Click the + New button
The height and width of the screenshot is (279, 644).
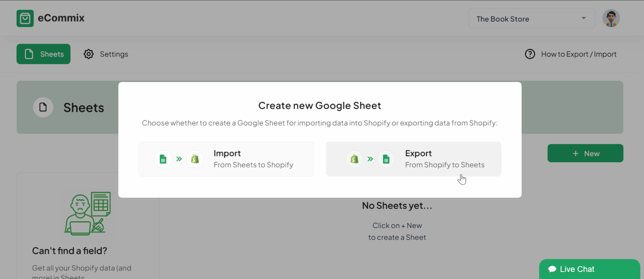(585, 153)
